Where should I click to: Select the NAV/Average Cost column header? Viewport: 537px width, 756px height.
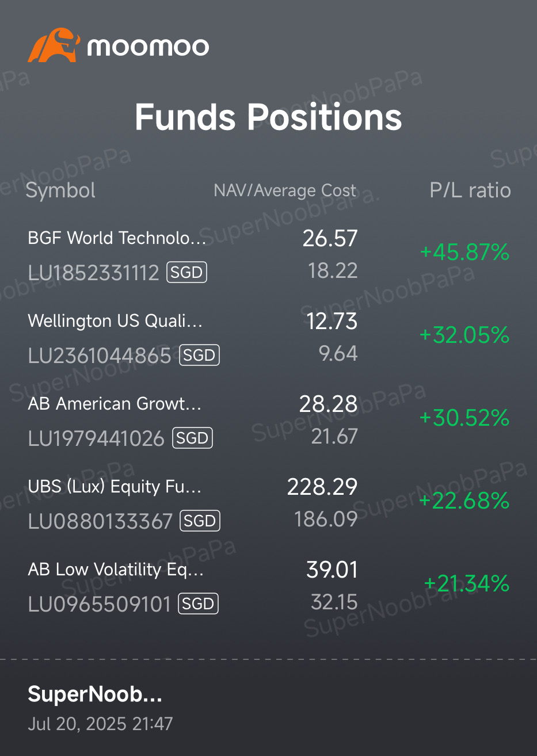(285, 190)
